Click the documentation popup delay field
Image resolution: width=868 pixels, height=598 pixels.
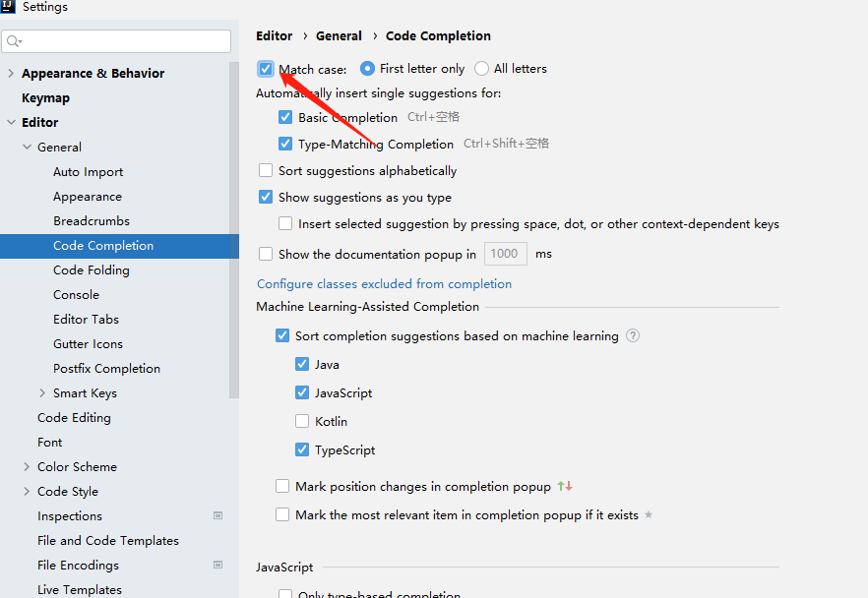tap(505, 254)
